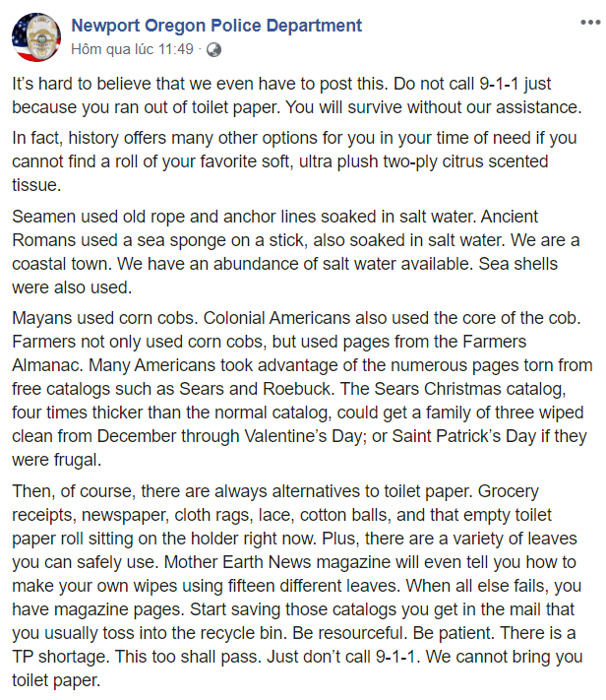Open the post timestamp Hôm qua lúc 11:49
Image resolution: width=606 pixels, height=700 pixels.
click(x=133, y=49)
